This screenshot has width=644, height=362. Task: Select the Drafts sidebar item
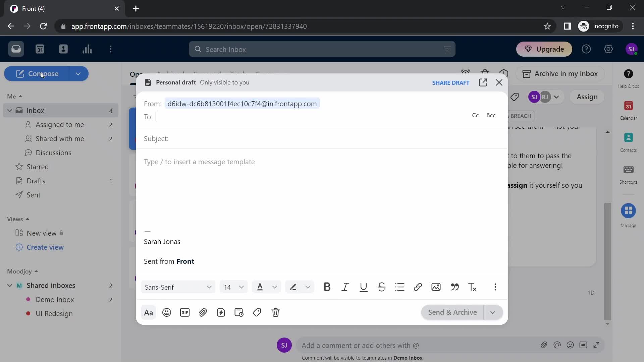[36, 180]
